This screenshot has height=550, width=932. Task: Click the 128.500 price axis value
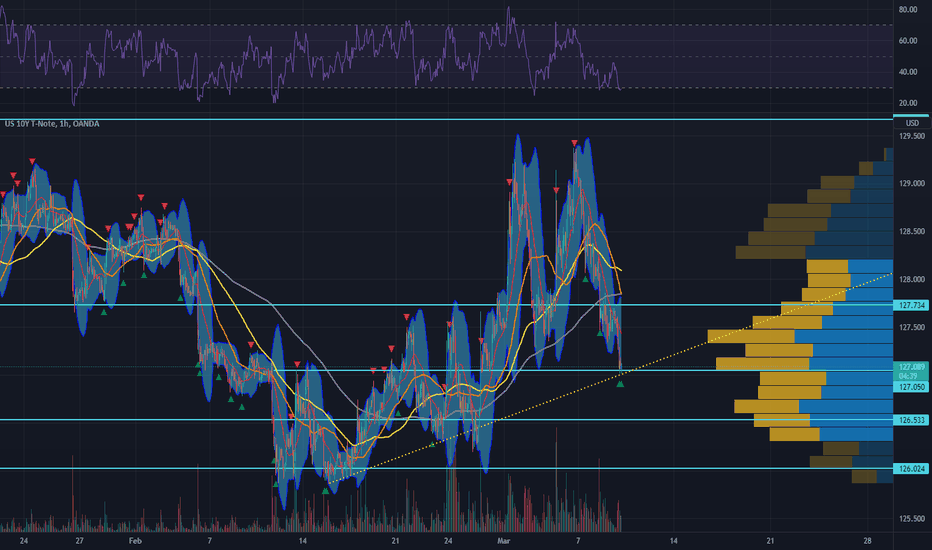pos(912,231)
